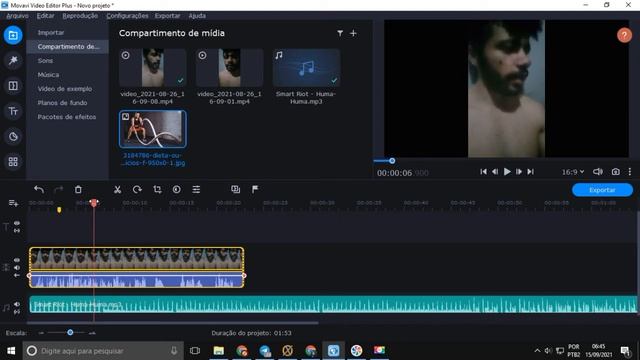Image resolution: width=640 pixels, height=360 pixels.
Task: Delete the selected clip with trash icon
Action: tap(78, 189)
